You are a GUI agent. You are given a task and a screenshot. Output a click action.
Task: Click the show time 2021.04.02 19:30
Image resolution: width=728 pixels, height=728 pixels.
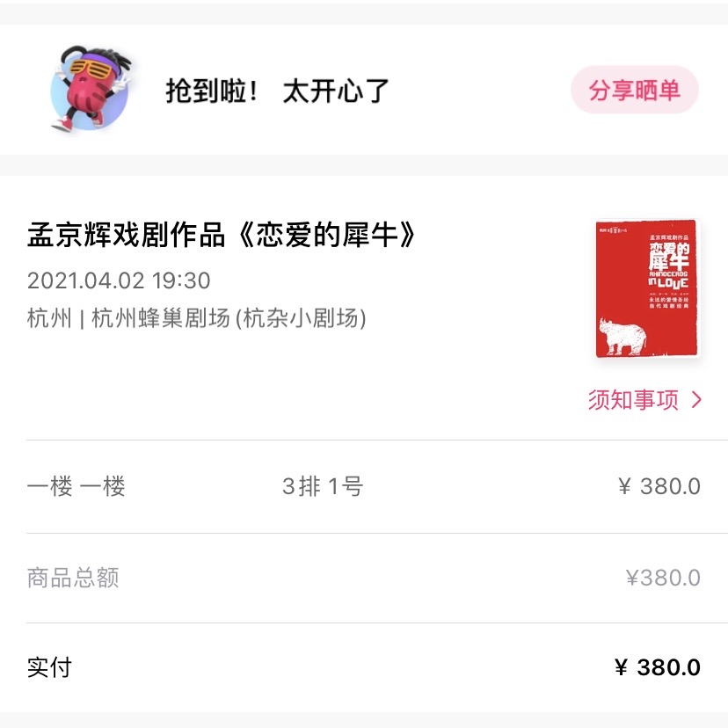pyautogui.click(x=119, y=280)
